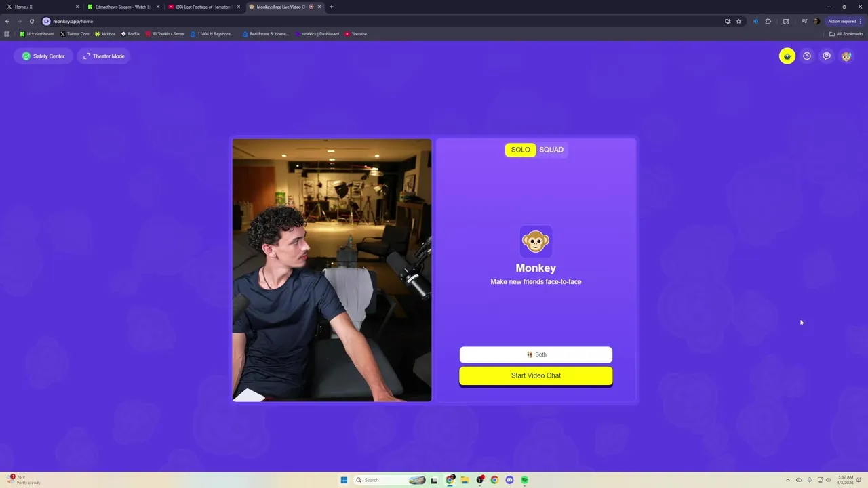The width and height of the screenshot is (868, 488).
Task: Open the kick dashboard bookmark
Action: click(x=37, y=34)
